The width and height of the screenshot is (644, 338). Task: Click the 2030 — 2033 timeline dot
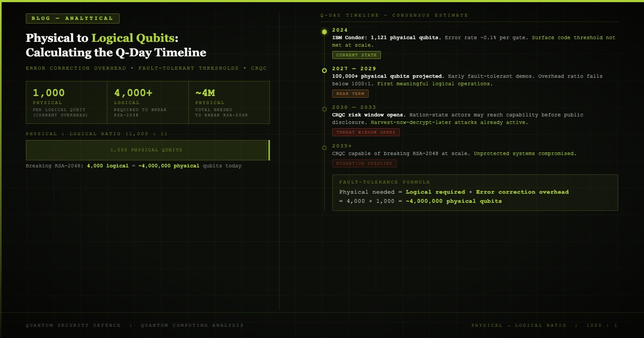[x=324, y=109]
